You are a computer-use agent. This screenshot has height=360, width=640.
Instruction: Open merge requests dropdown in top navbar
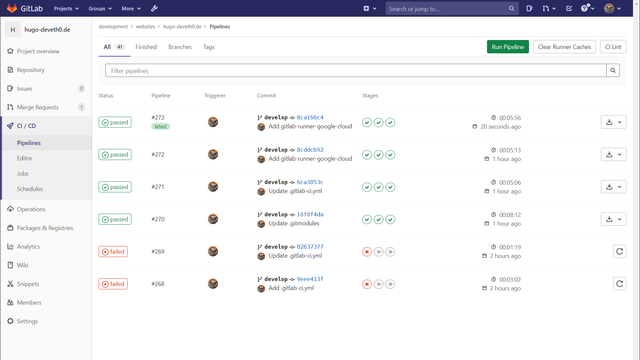tap(549, 8)
